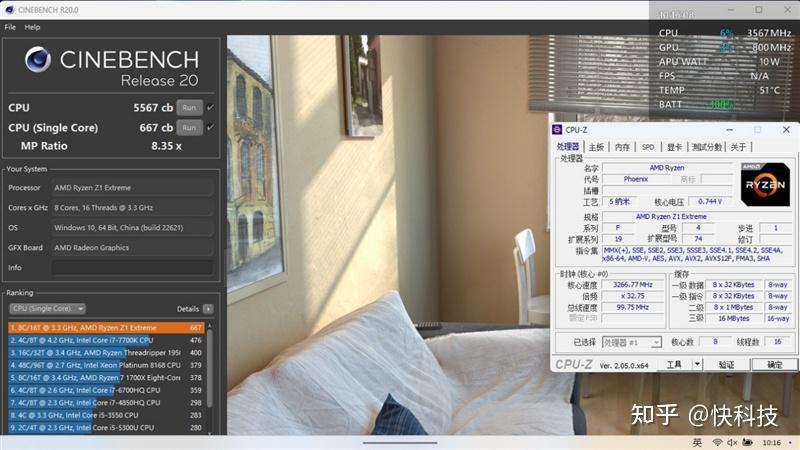Image resolution: width=800 pixels, height=450 pixels.
Task: Switch to CPU-Z 测试分数 tab
Action: point(707,147)
